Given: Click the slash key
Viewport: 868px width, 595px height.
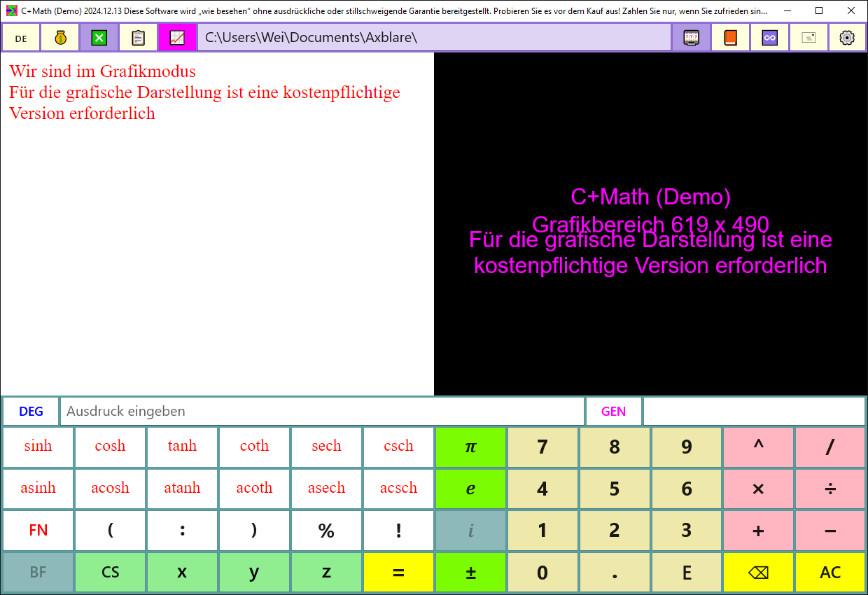Looking at the screenshot, I should coord(830,447).
